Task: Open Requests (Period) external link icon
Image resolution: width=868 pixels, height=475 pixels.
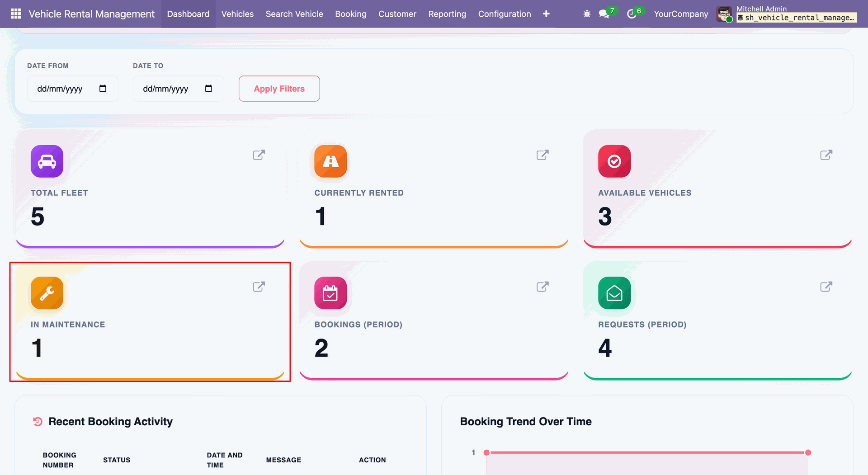Action: [826, 287]
